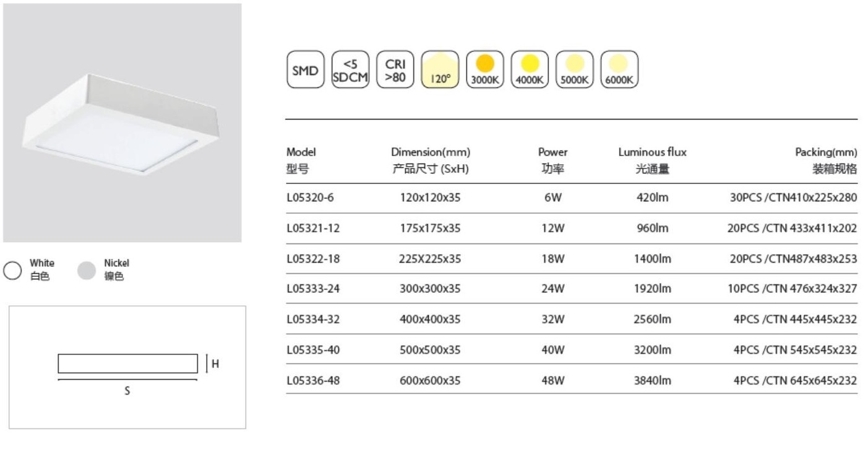Select model L05320-6
Viewport: 868px width, 449px height.
(310, 198)
